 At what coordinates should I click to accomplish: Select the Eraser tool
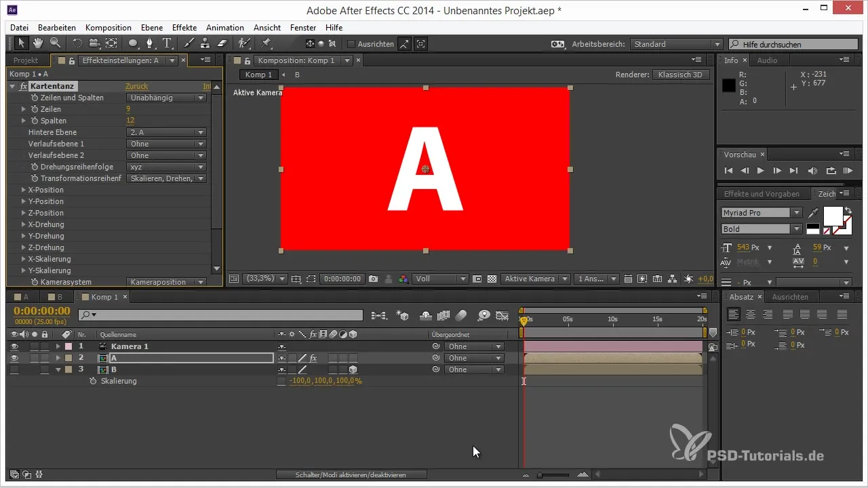pyautogui.click(x=221, y=43)
